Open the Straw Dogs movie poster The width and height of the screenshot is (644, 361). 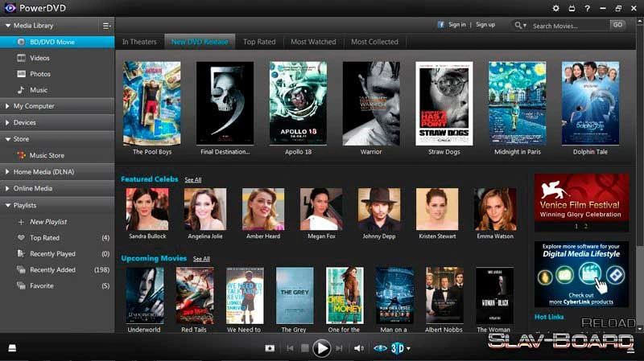(444, 104)
